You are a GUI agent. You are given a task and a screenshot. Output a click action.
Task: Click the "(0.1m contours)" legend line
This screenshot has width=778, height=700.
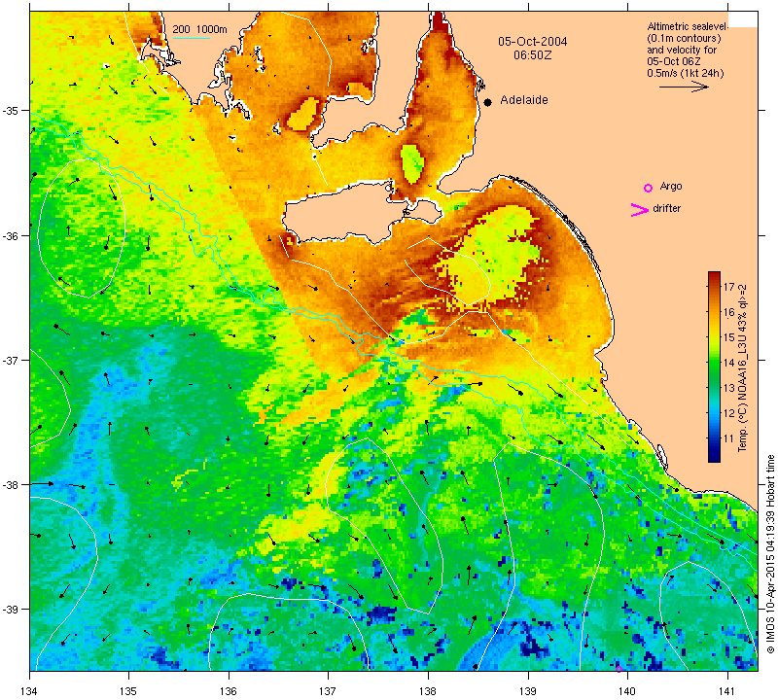[684, 38]
